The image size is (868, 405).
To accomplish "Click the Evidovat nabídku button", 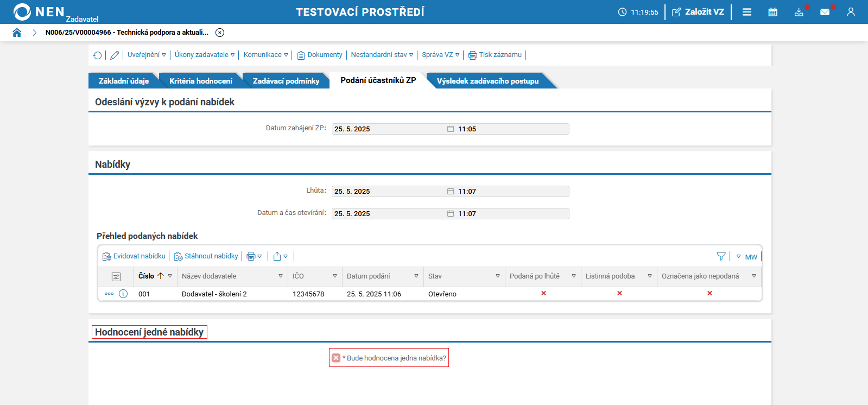I will click(134, 256).
